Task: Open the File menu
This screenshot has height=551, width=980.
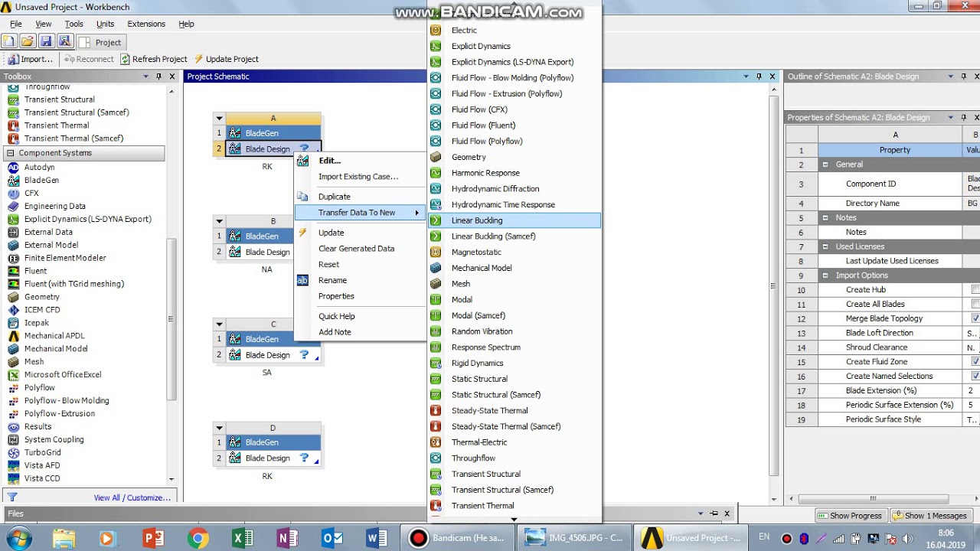Action: [x=16, y=24]
